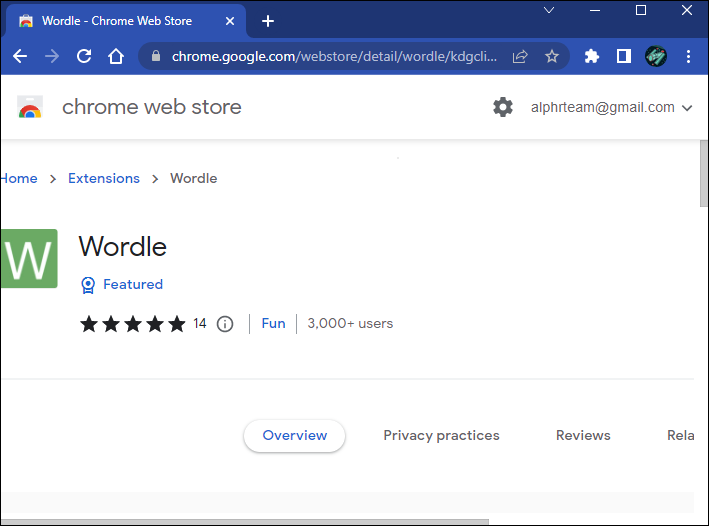The image size is (709, 526).
Task: Show rating info via the info icon
Action: point(225,324)
